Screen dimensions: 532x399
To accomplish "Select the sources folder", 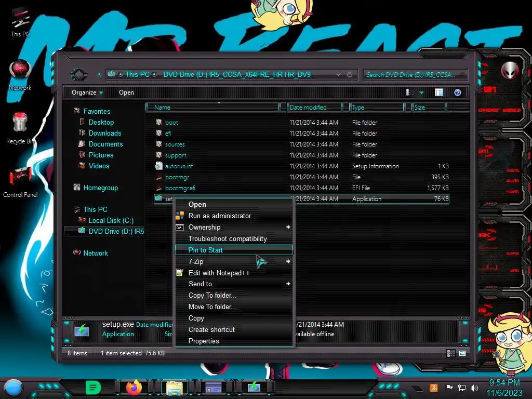I will click(x=175, y=144).
